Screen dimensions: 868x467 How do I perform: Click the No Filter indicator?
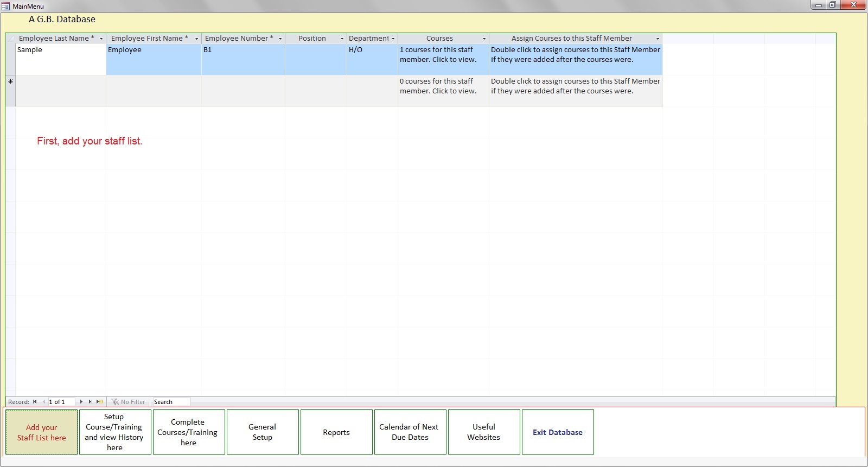pyautogui.click(x=129, y=402)
